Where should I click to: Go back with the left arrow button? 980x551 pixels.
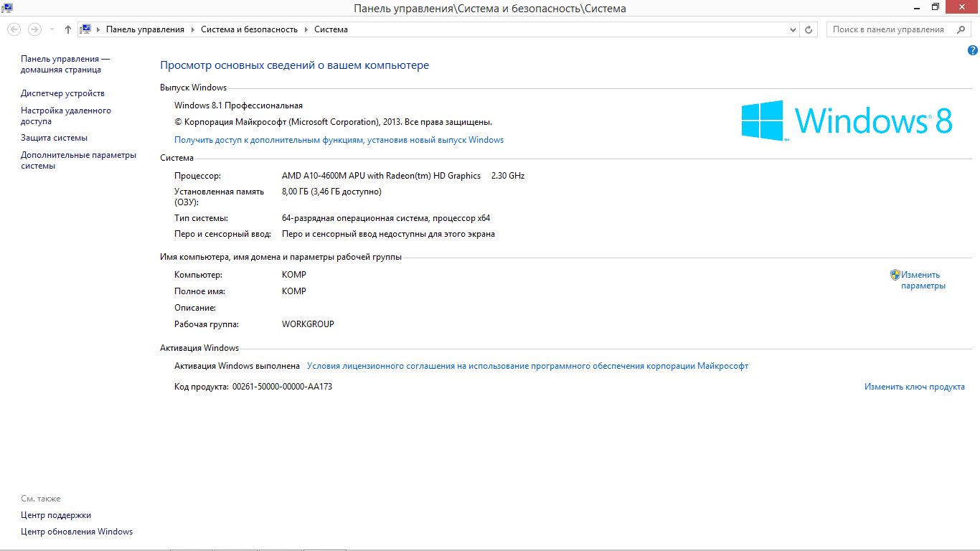pos(14,29)
